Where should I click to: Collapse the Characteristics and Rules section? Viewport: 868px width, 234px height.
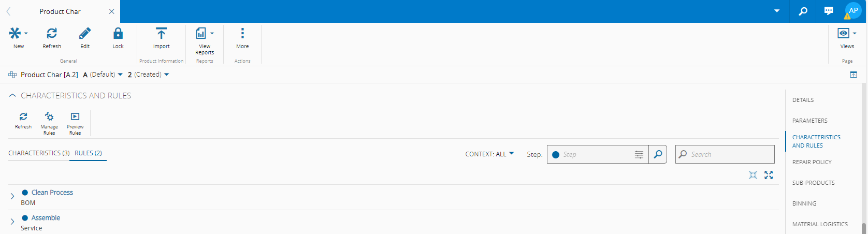click(12, 96)
